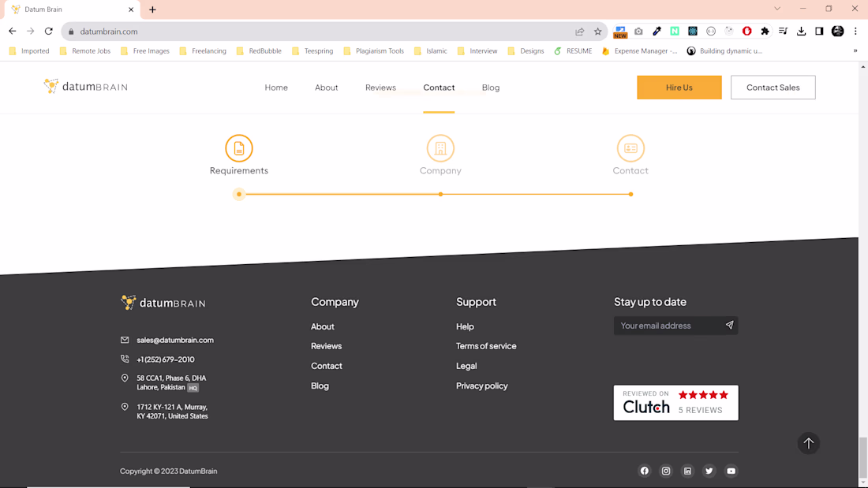Image resolution: width=868 pixels, height=488 pixels.
Task: Click the Contact Sales button
Action: pos(773,88)
